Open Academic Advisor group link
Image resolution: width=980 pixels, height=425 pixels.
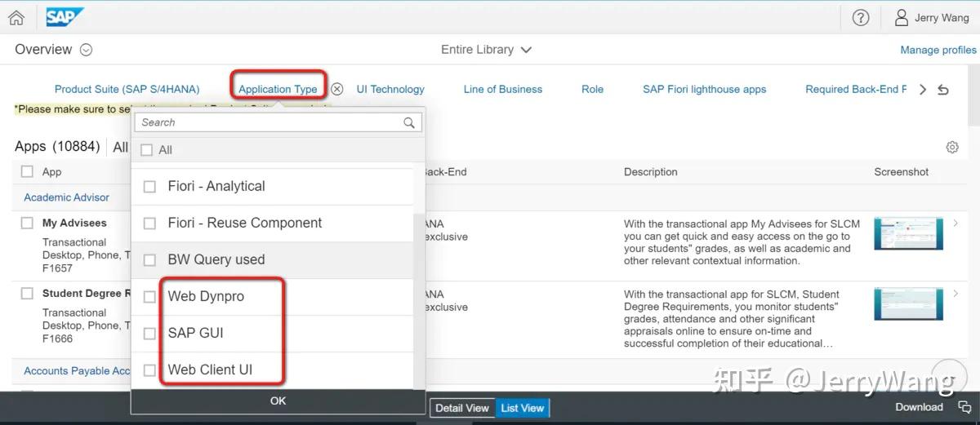click(x=67, y=197)
